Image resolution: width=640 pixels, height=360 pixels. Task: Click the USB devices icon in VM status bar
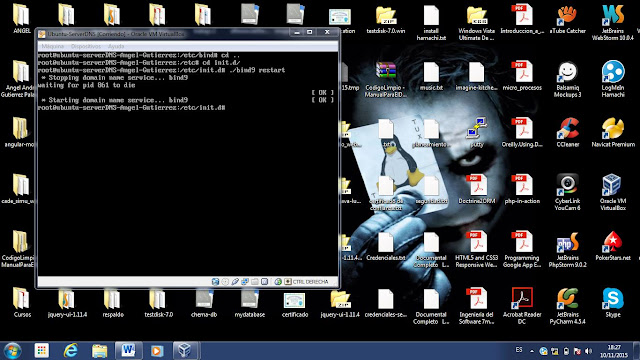[x=235, y=282]
